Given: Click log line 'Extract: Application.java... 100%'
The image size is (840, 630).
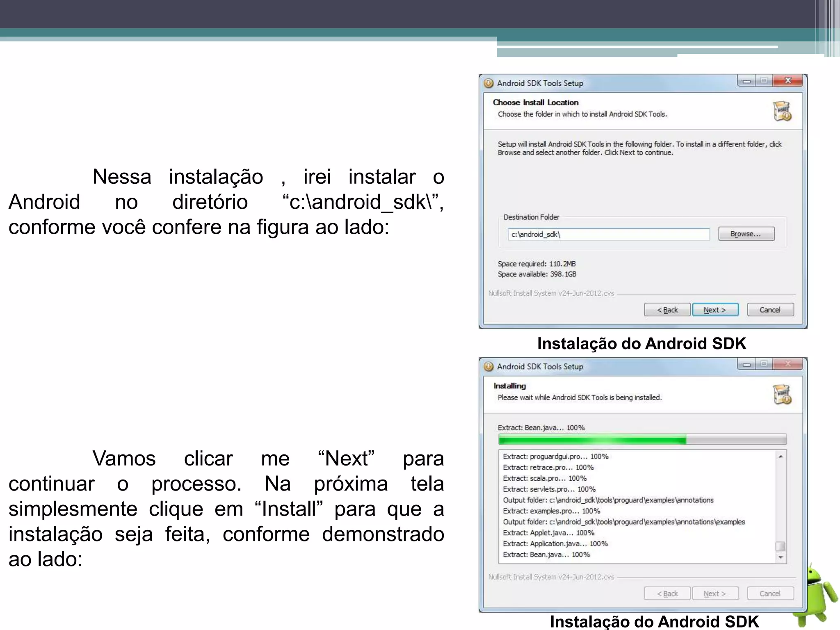Looking at the screenshot, I should (x=555, y=543).
